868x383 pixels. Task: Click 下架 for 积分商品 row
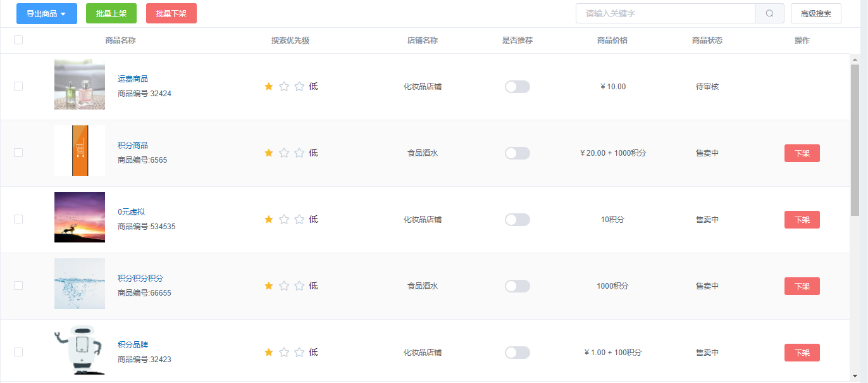pos(802,153)
